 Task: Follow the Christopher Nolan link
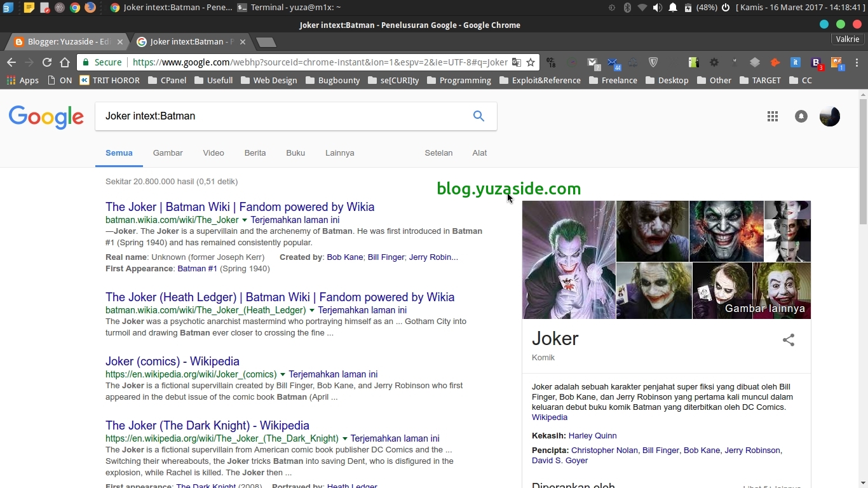tap(604, 451)
